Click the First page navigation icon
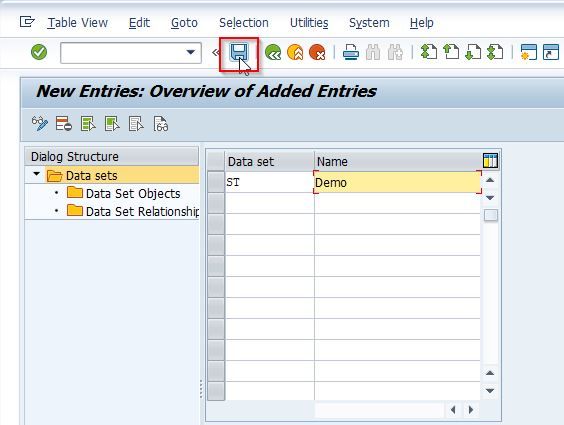The height and width of the screenshot is (425, 564). (x=429, y=52)
